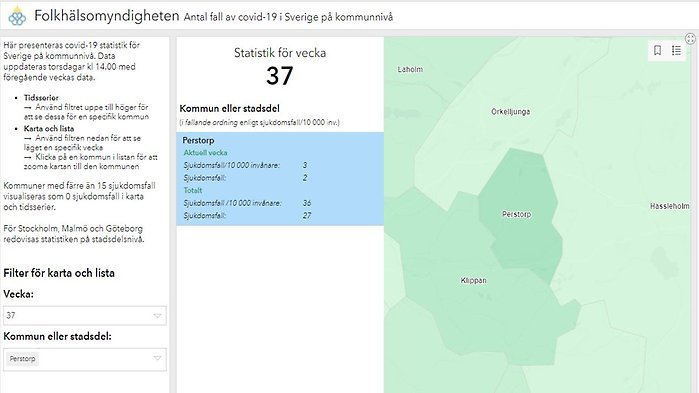Click the total Sjukdomsfall value 27
699x393 pixels.
[307, 215]
